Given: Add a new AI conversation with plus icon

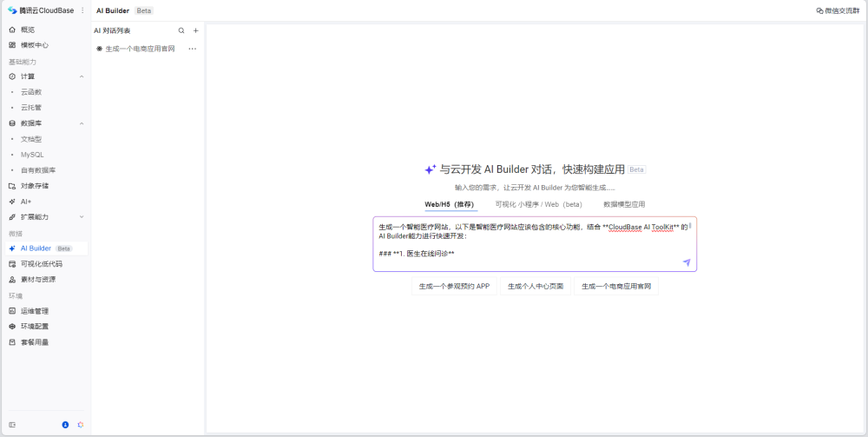Looking at the screenshot, I should tap(195, 31).
